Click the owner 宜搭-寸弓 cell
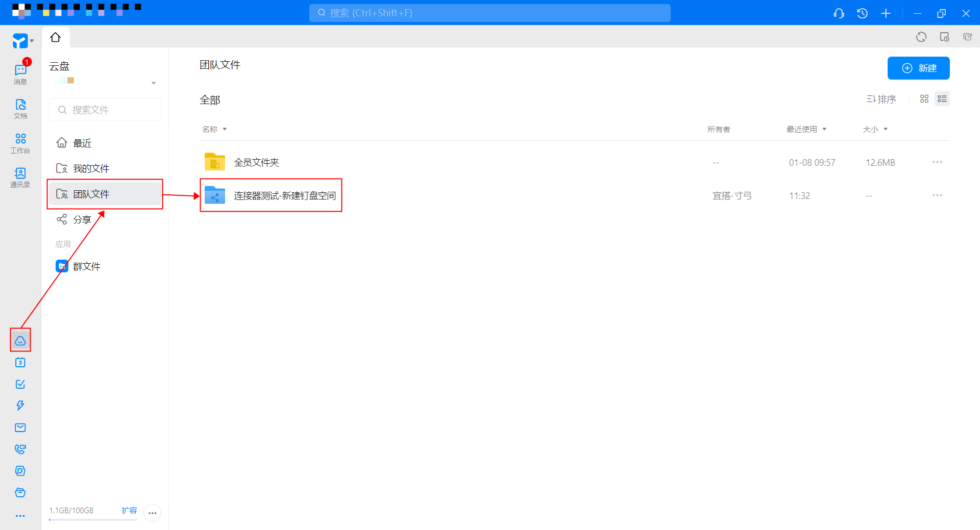This screenshot has width=980, height=530. coord(732,195)
